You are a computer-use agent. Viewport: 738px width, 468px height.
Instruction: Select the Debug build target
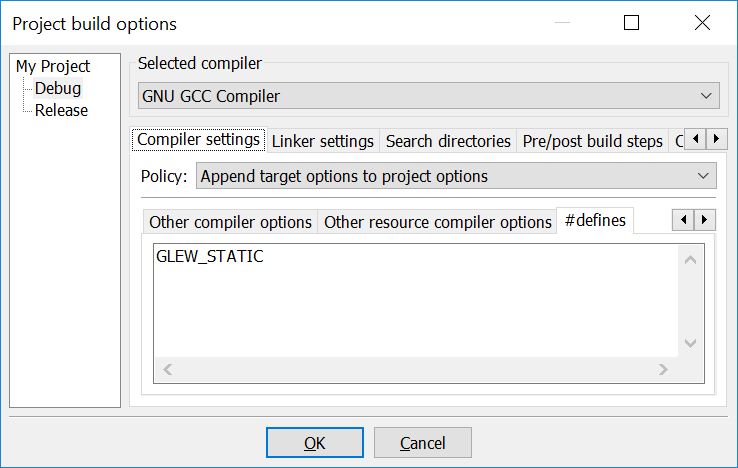pos(58,88)
